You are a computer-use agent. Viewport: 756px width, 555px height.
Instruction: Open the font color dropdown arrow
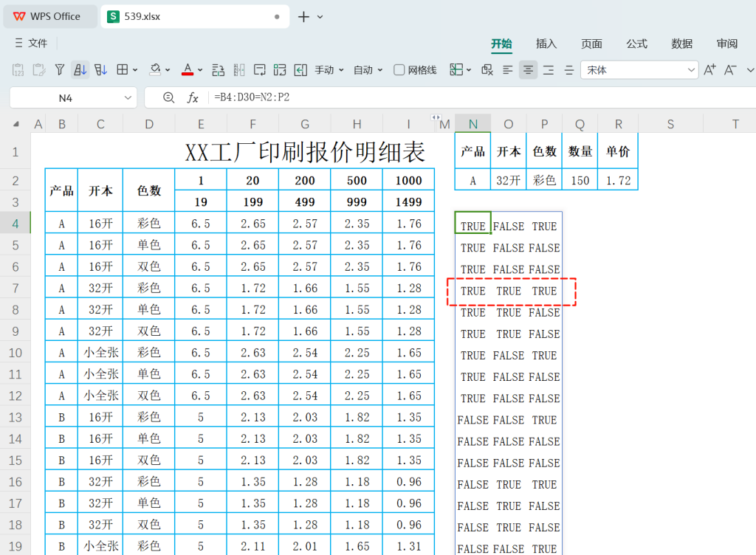click(x=200, y=70)
